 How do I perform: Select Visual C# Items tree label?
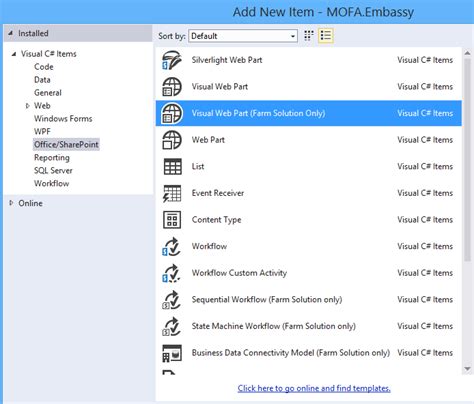[x=49, y=54]
